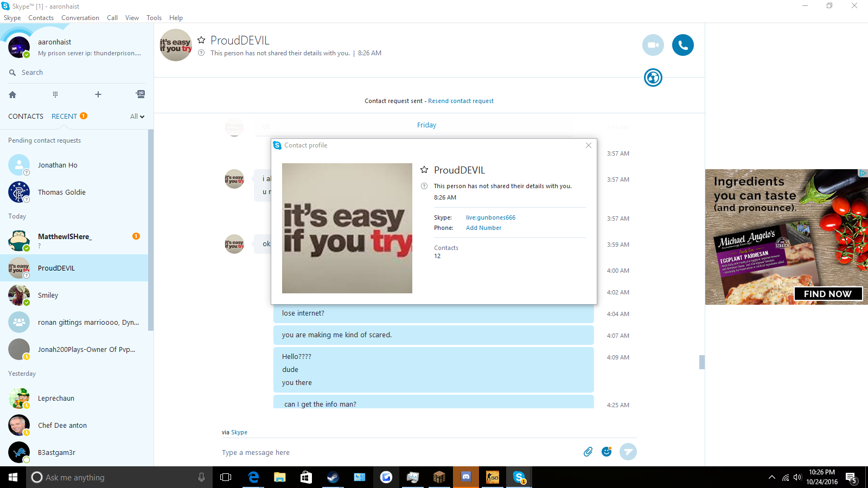The width and height of the screenshot is (868, 488).
Task: Click the Resend contact request link
Action: click(461, 101)
